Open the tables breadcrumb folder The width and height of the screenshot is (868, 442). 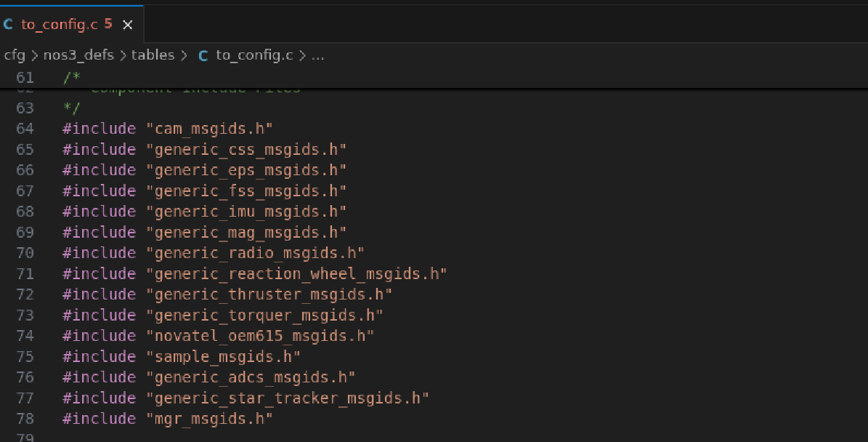(153, 55)
